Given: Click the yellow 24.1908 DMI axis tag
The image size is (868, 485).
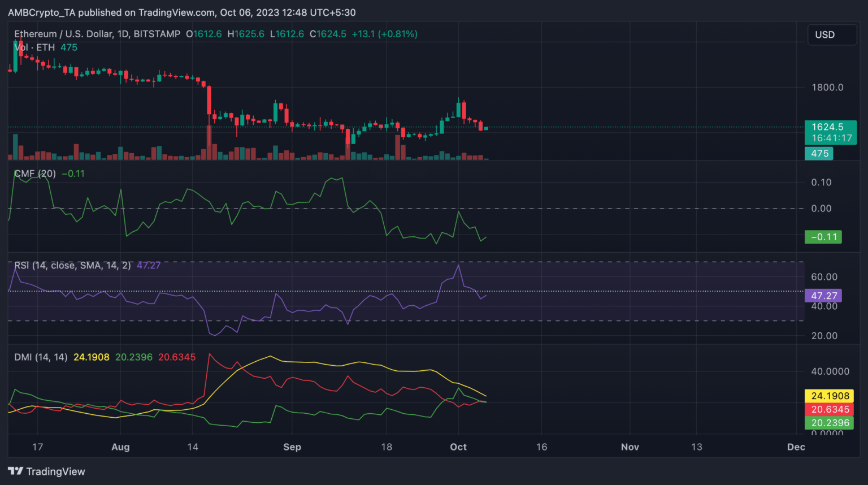Looking at the screenshot, I should click(829, 396).
